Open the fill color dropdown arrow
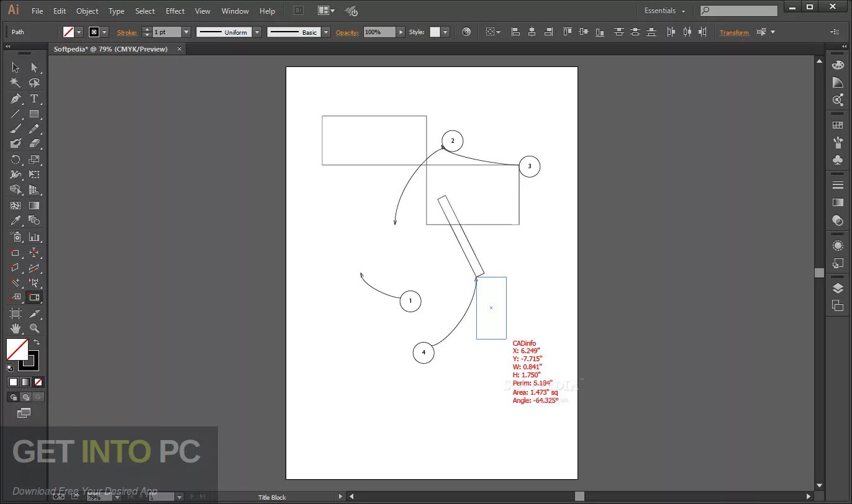 (x=79, y=32)
